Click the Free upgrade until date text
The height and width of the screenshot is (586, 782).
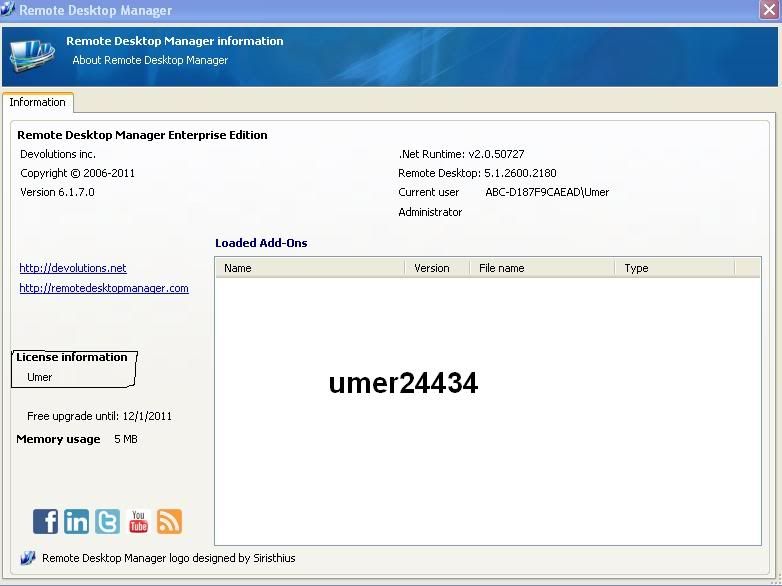pyautogui.click(x=106, y=416)
